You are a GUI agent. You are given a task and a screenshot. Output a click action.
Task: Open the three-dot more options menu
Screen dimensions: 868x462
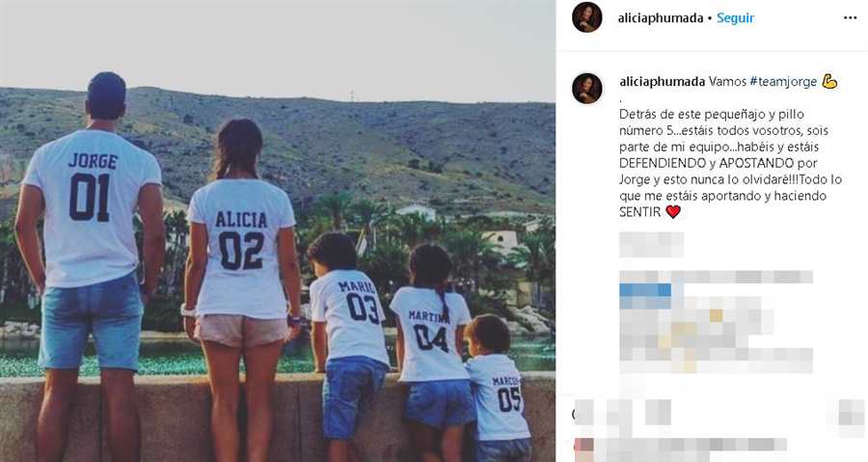click(x=850, y=17)
